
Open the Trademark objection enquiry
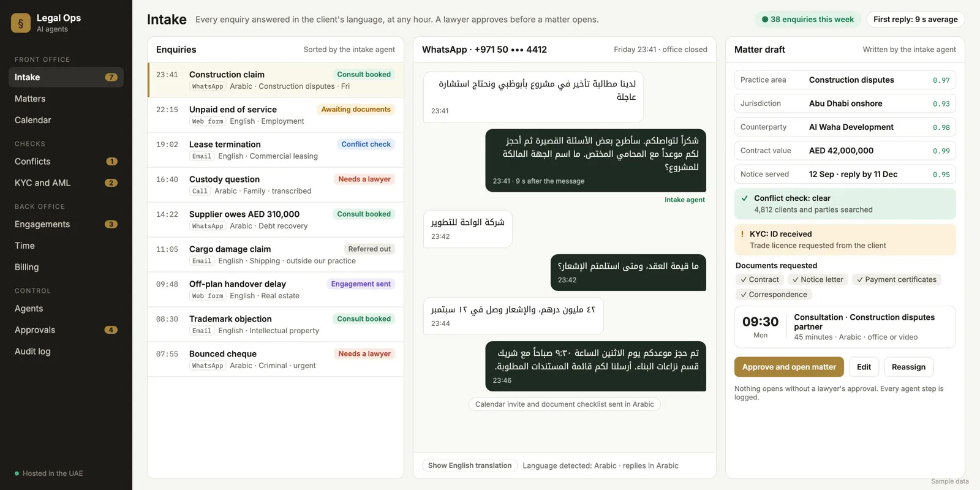click(x=276, y=325)
